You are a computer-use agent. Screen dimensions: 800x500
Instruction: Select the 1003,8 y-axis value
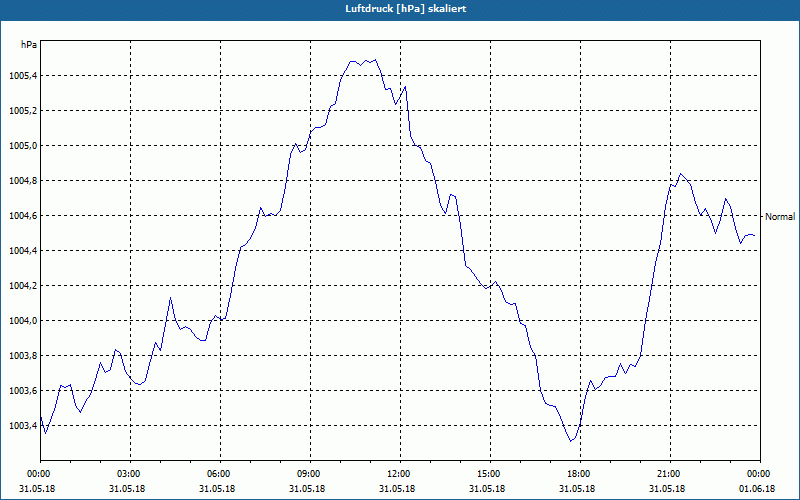click(x=22, y=356)
